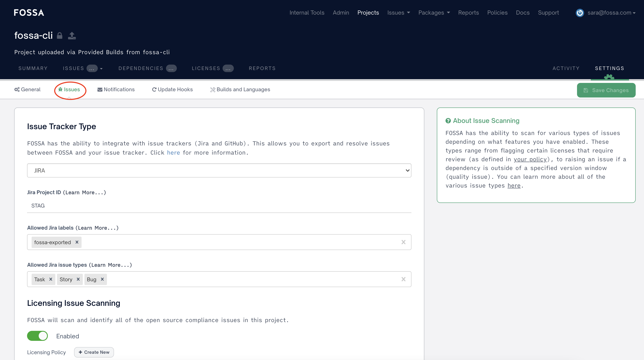Open the 'your policy' link in sidebar
This screenshot has width=644, height=360.
click(x=530, y=159)
